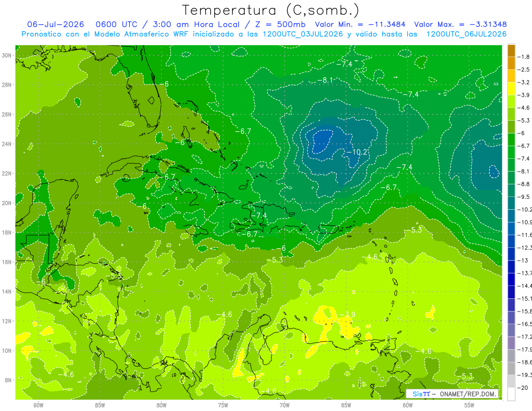The image size is (532, 411).
Task: Click the '-8.8' value on the color bar
Action: coord(524,184)
